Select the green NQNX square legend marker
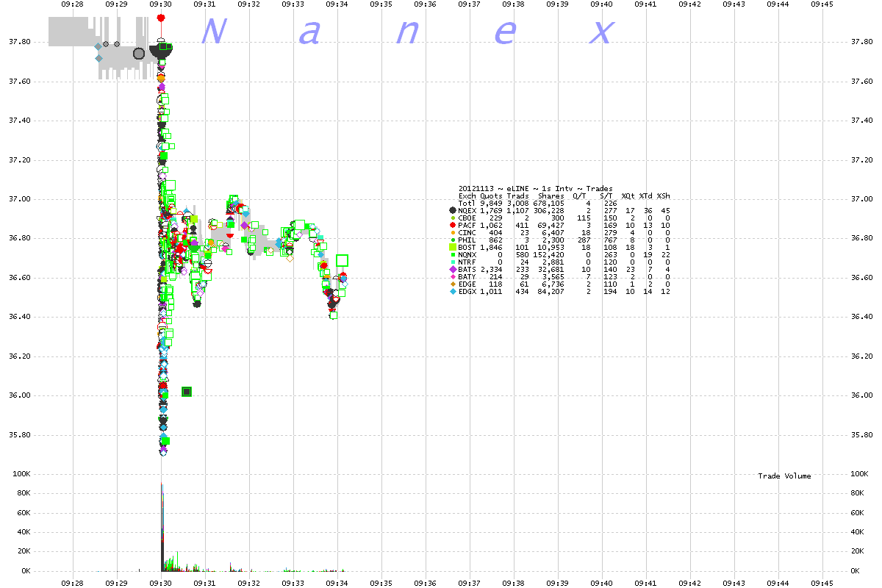 pyautogui.click(x=453, y=254)
